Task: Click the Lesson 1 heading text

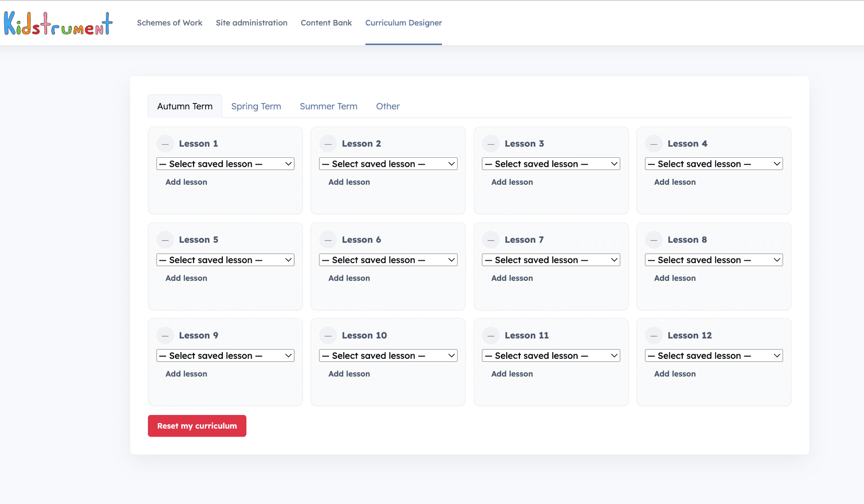Action: [198, 144]
